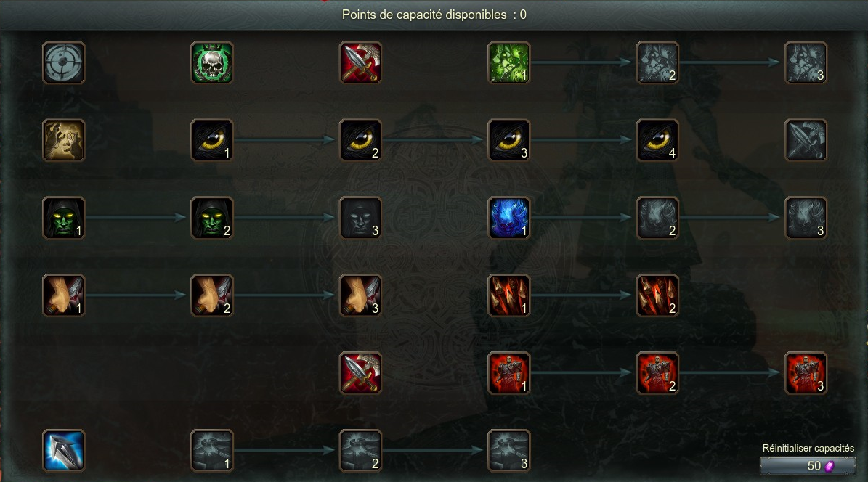Select the locked gray hooded face level 3
The height and width of the screenshot is (482, 868).
click(360, 218)
